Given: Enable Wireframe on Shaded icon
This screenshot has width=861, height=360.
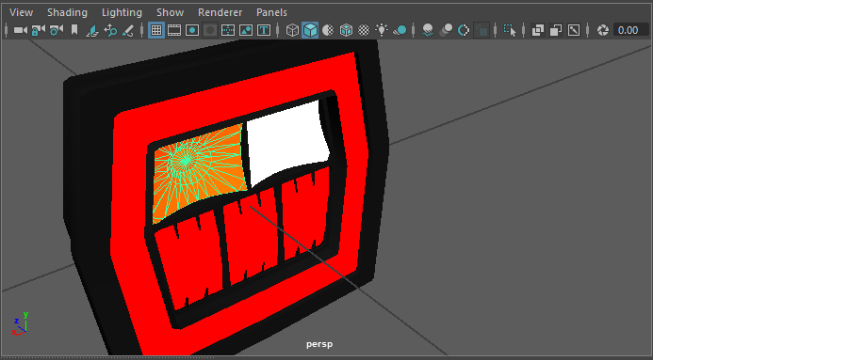Looking at the screenshot, I should (x=346, y=30).
